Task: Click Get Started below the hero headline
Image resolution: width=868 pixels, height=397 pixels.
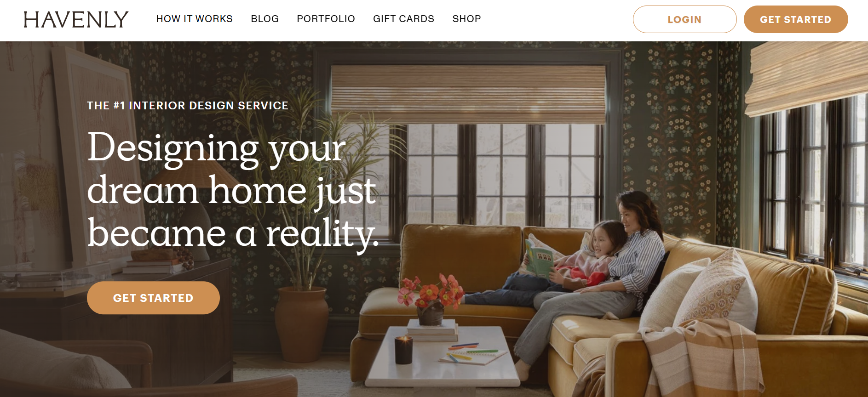Action: click(x=153, y=298)
